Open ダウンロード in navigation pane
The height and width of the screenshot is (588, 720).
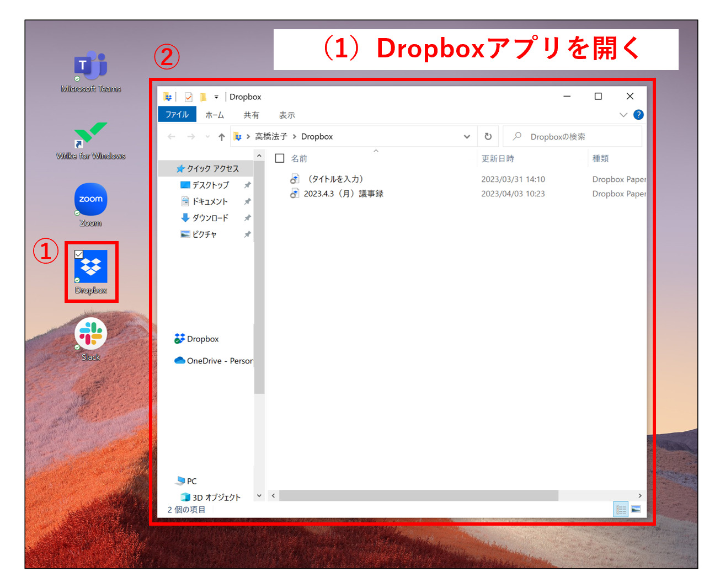click(210, 218)
